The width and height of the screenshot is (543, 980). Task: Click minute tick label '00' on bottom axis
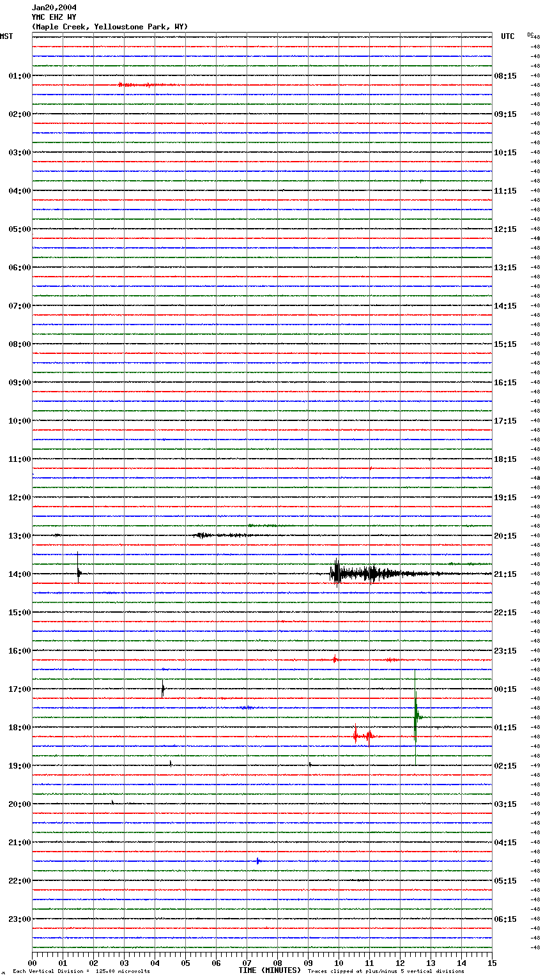tap(33, 963)
